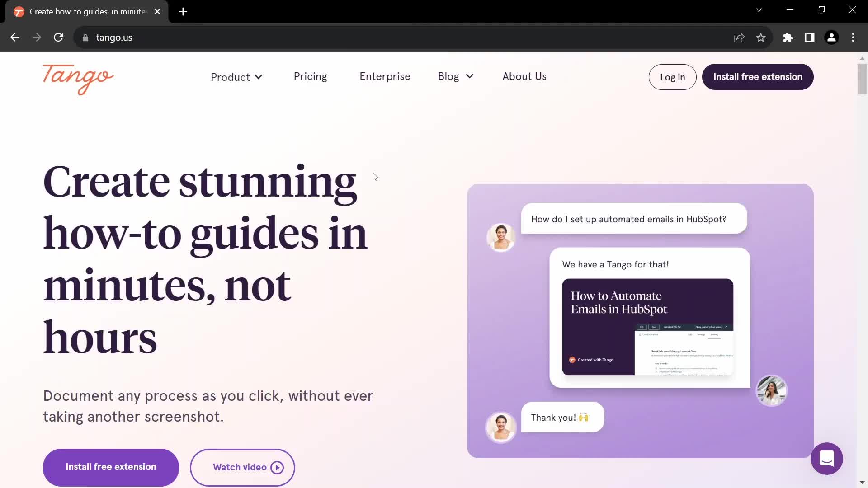Click the browser profile account icon
The width and height of the screenshot is (868, 488).
tap(832, 37)
